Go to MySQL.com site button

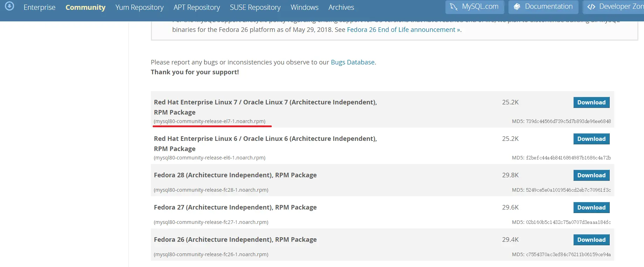pos(475,7)
